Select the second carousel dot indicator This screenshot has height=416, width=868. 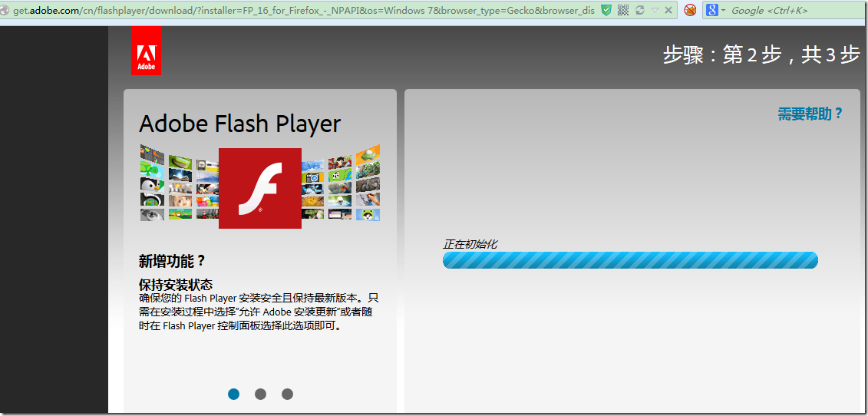[x=260, y=394]
